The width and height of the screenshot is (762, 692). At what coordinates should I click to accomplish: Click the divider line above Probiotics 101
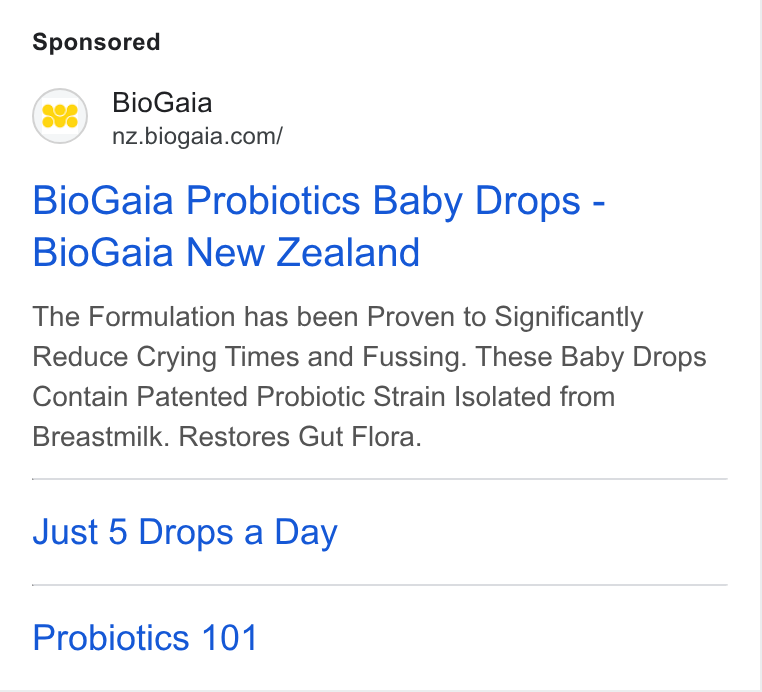pos(380,585)
